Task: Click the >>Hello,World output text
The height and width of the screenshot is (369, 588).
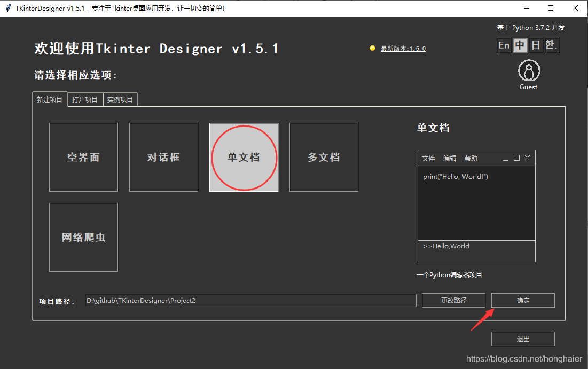Action: [x=446, y=246]
